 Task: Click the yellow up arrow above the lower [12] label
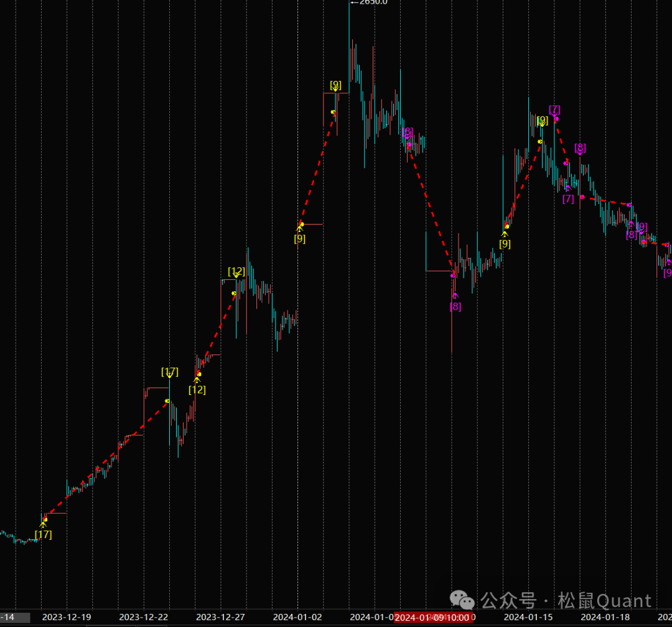[197, 380]
